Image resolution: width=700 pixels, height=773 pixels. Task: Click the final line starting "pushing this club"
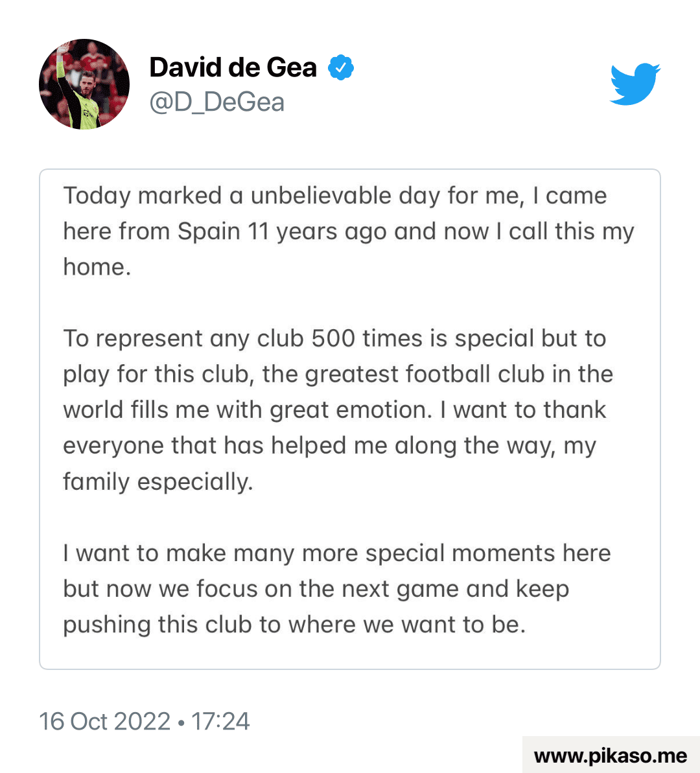point(294,624)
